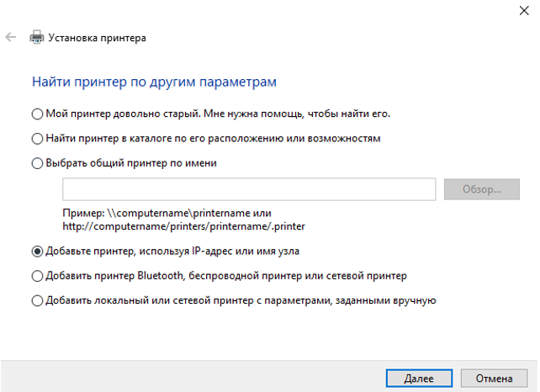Choose 'Найти принтер в каталоге' radio option

coord(36,138)
